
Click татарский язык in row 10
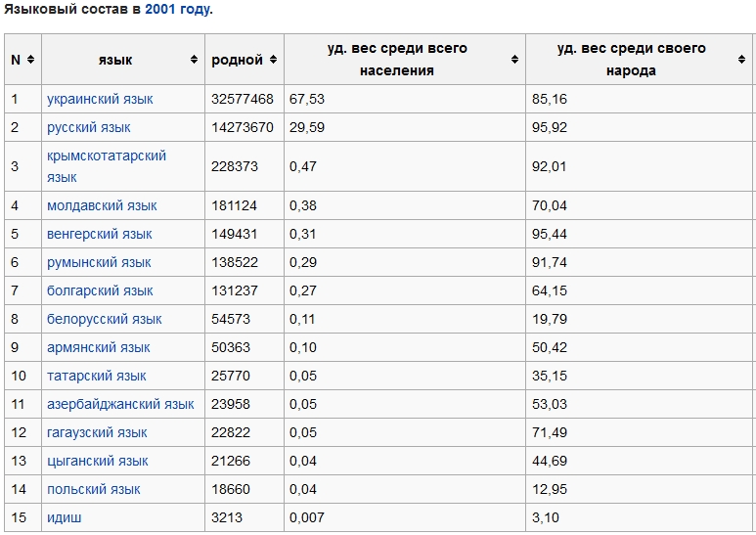coord(97,376)
